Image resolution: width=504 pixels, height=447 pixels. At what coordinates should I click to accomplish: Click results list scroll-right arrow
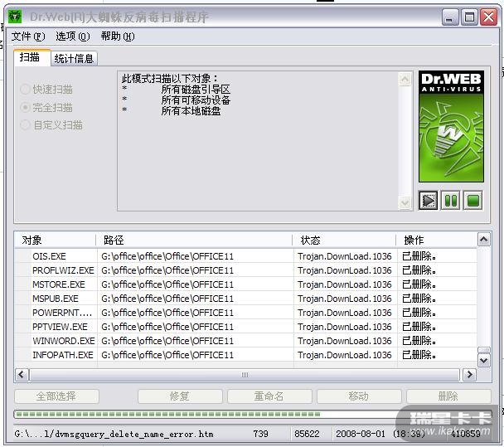pos(470,375)
